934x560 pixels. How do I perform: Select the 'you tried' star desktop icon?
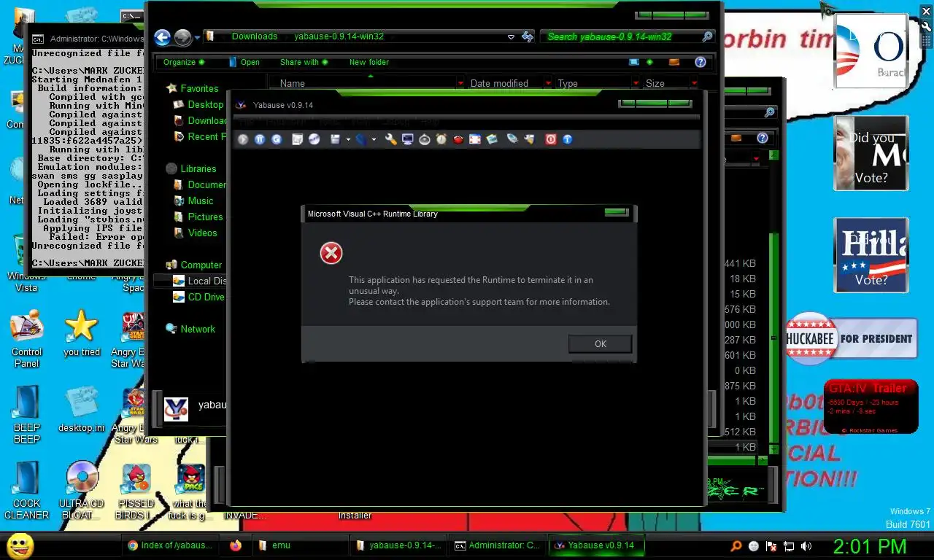(82, 334)
